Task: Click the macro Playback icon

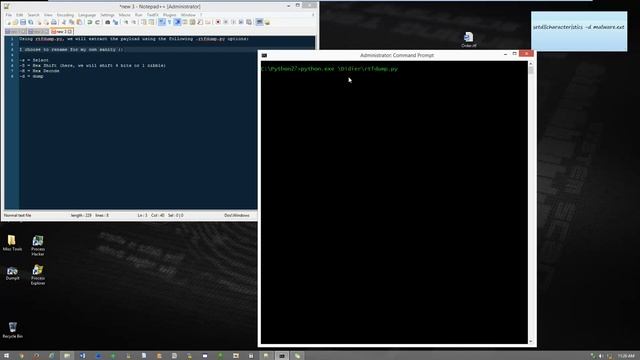Action: pyautogui.click(x=233, y=22)
